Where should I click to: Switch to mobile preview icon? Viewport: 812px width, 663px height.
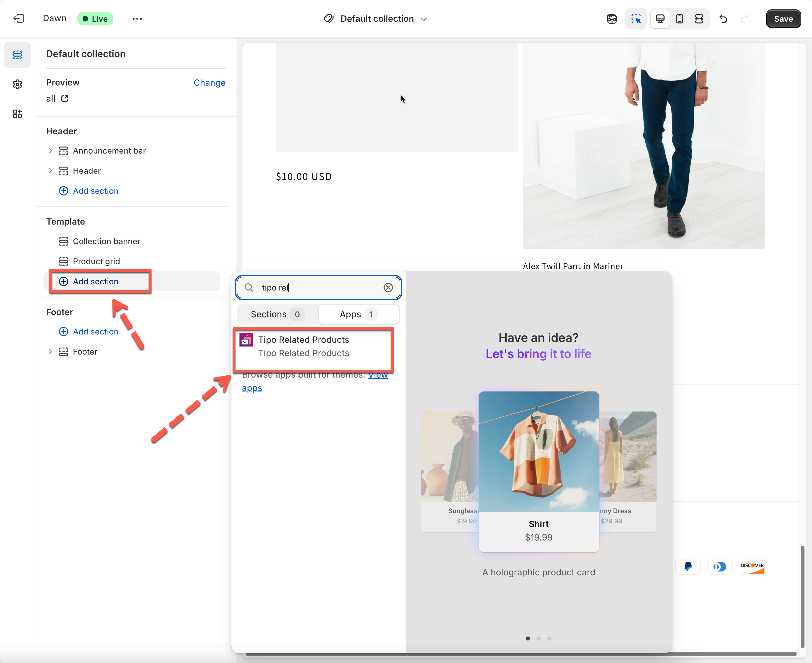coord(680,19)
